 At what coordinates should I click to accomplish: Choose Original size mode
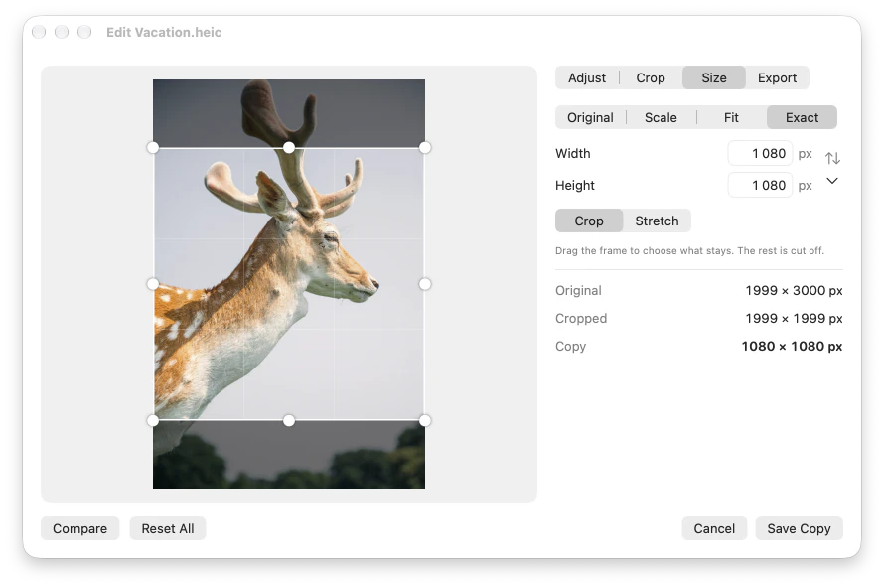pyautogui.click(x=590, y=117)
